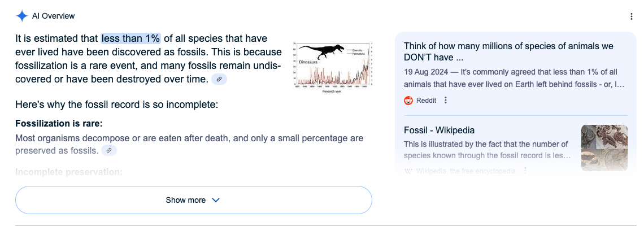The width and height of the screenshot is (644, 226).
Task: Click the Reddit source name label
Action: [427, 100]
